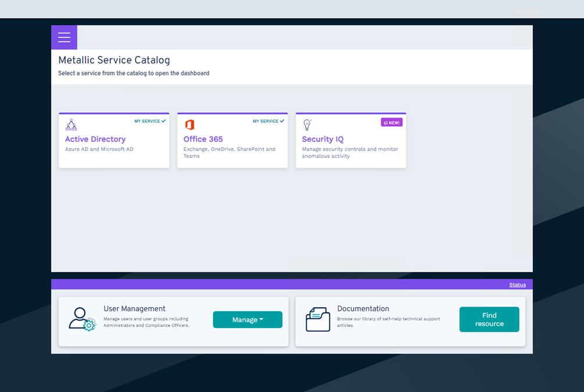The width and height of the screenshot is (584, 392).
Task: Click 'Manage security controls' description text
Action: click(350, 152)
